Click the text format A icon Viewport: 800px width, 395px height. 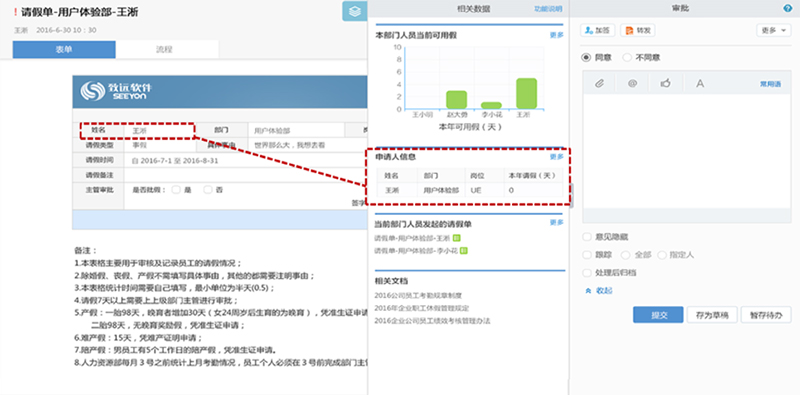[x=700, y=84]
